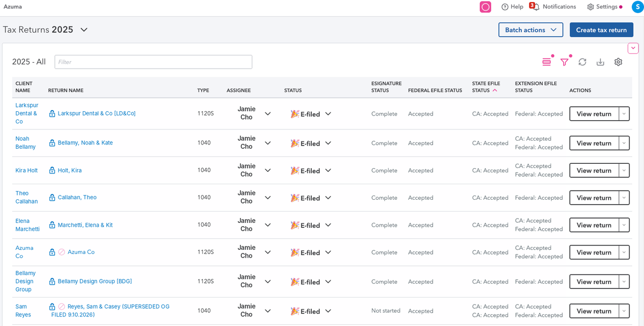
Task: Change row density with the pink rows icon
Action: tap(546, 62)
